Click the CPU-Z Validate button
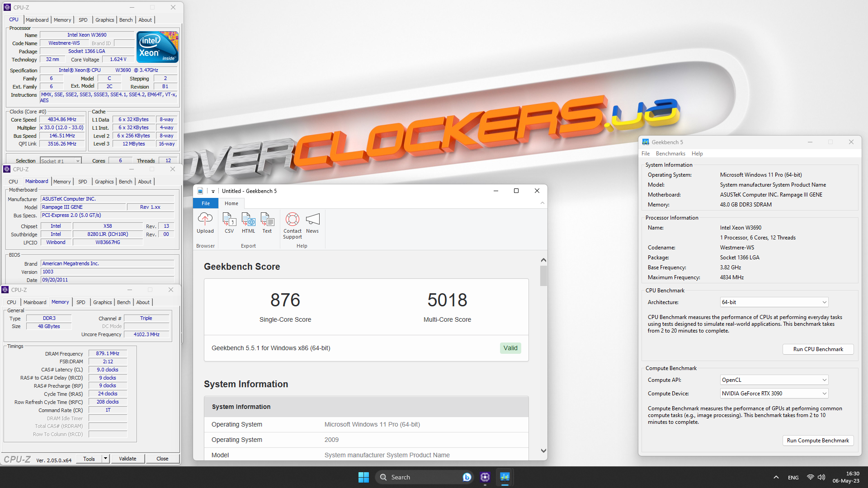The height and width of the screenshot is (488, 868). pos(127,459)
